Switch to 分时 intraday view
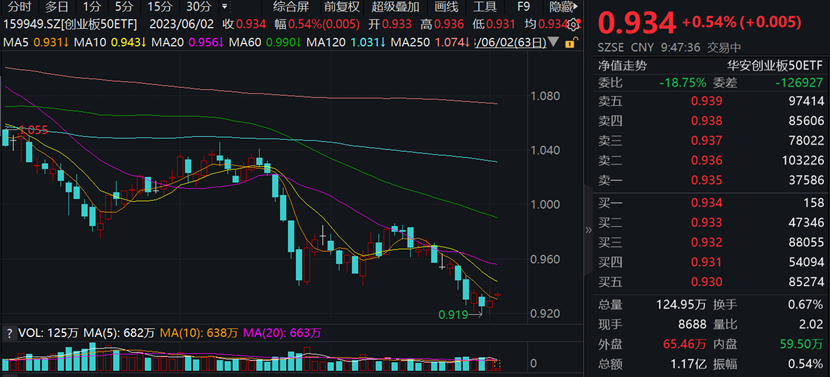This screenshot has height=377, width=830. pyautogui.click(x=20, y=7)
